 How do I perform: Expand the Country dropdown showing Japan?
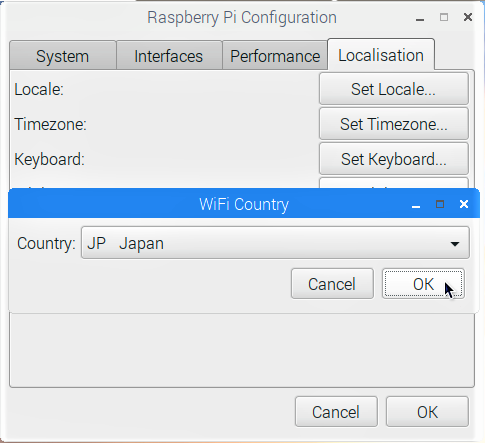point(275,243)
